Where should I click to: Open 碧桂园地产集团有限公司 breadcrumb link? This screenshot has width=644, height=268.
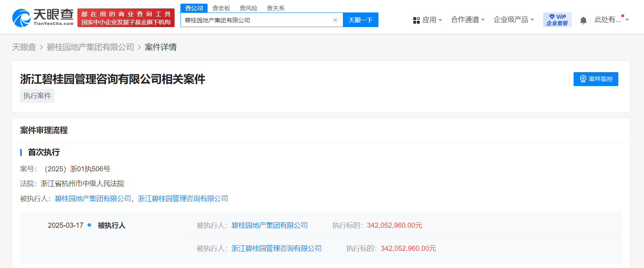90,47
